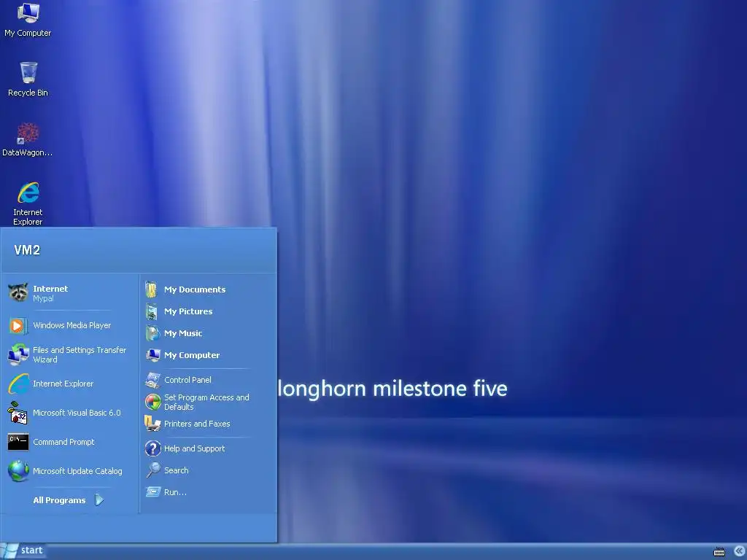This screenshot has width=747, height=560.
Task: Click the VM2 user name header
Action: click(27, 250)
